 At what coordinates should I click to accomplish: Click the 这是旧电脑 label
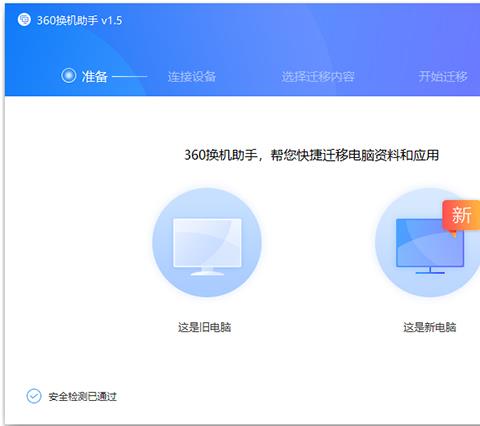pos(204,327)
